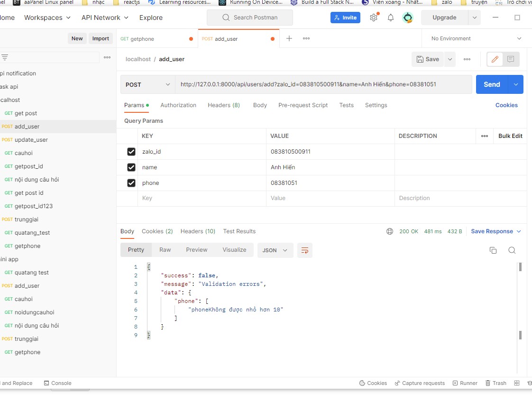Switch to the edit pencil mode

coord(495,59)
